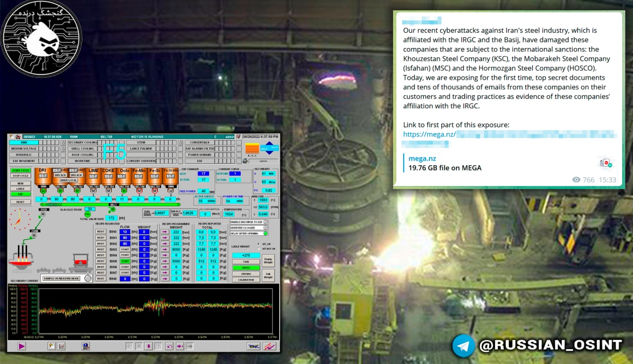Click the purple down-arrow icon in trend toolbar

coord(149,346)
